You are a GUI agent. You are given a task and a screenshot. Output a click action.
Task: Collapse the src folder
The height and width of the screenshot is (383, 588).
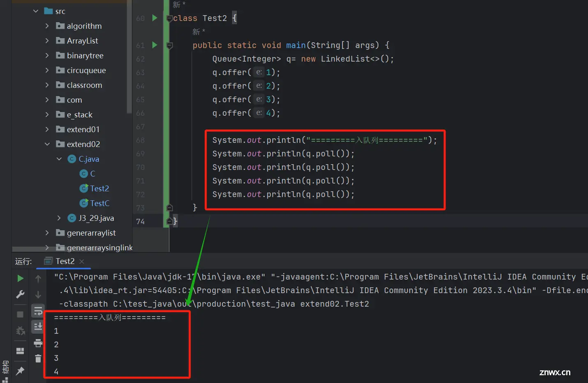coord(36,11)
